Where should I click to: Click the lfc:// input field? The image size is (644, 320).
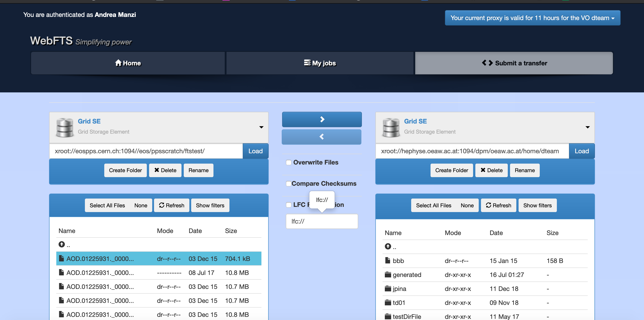click(322, 221)
